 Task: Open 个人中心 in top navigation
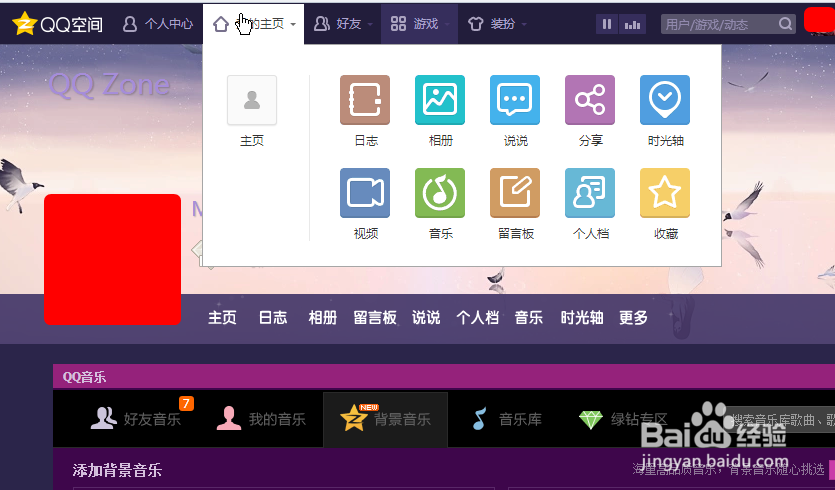point(158,24)
